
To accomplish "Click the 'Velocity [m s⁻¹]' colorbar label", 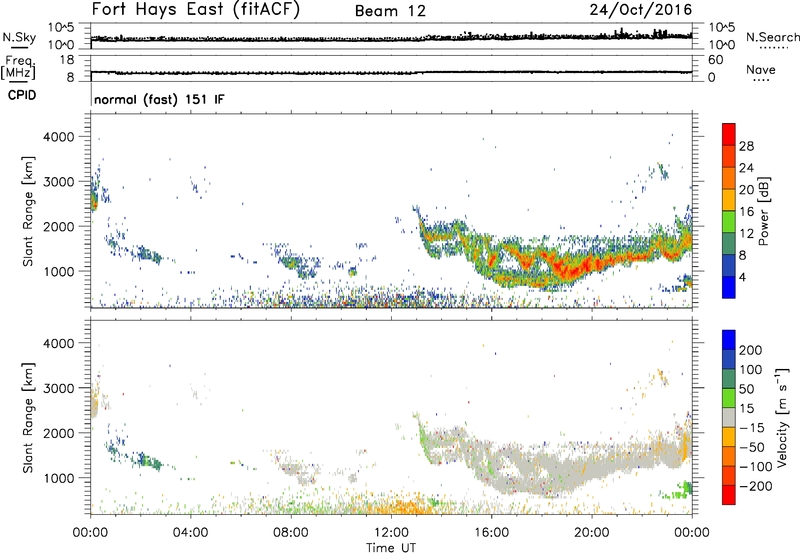I will [x=782, y=417].
